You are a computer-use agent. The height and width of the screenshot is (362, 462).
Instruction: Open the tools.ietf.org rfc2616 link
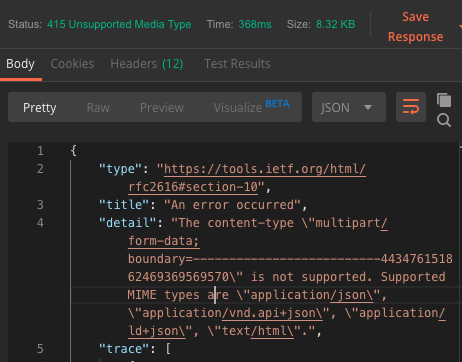pos(247,178)
